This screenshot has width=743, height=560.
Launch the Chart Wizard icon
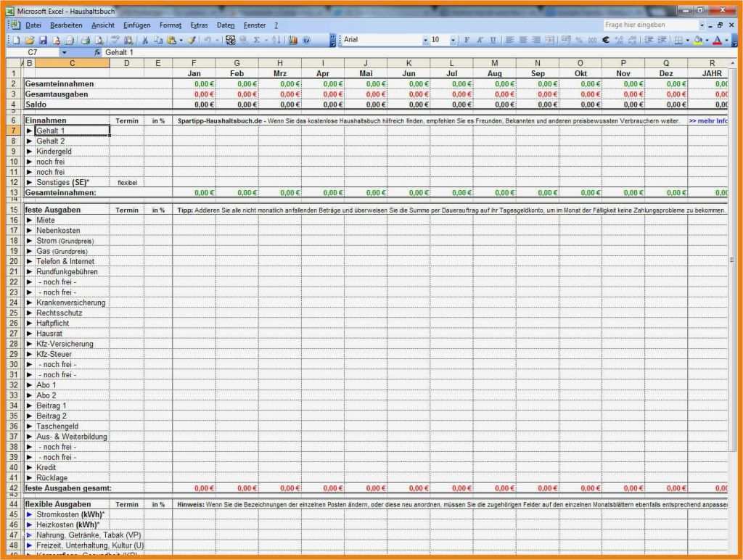pyautogui.click(x=292, y=39)
